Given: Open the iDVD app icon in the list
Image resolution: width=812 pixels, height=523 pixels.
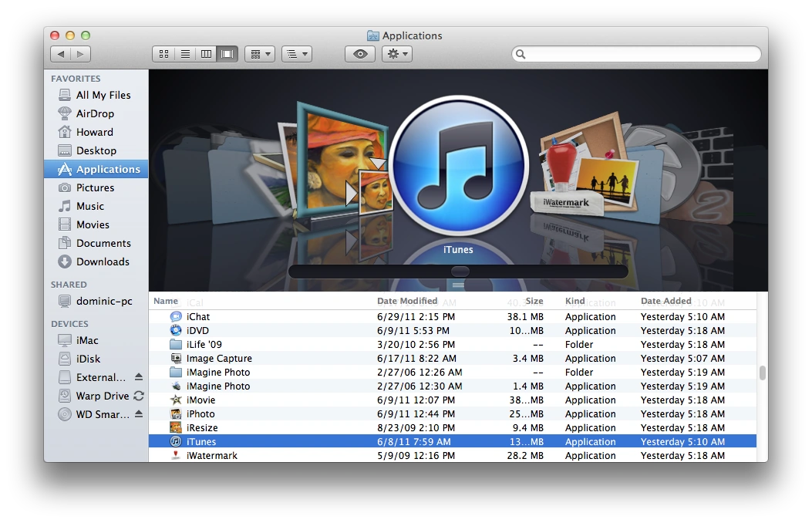Looking at the screenshot, I should tap(175, 330).
